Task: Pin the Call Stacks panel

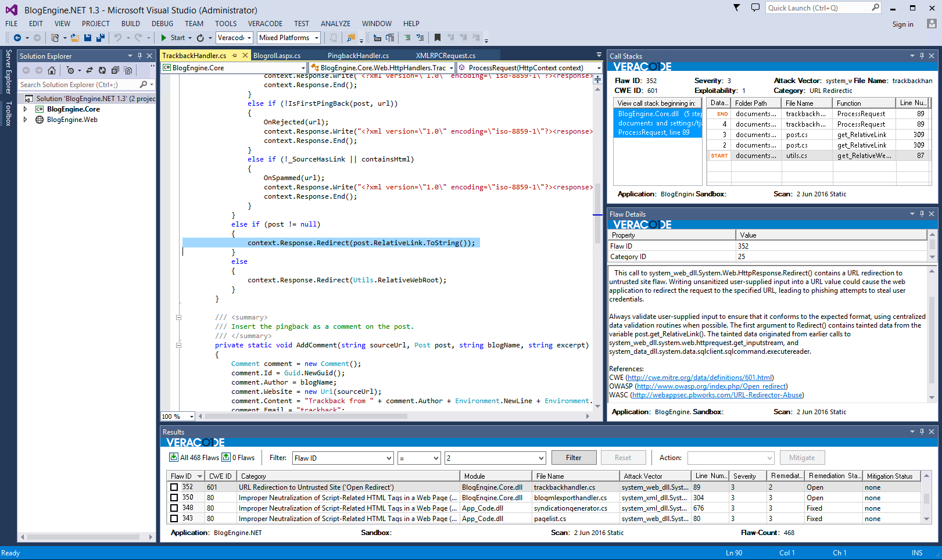Action: [922, 56]
